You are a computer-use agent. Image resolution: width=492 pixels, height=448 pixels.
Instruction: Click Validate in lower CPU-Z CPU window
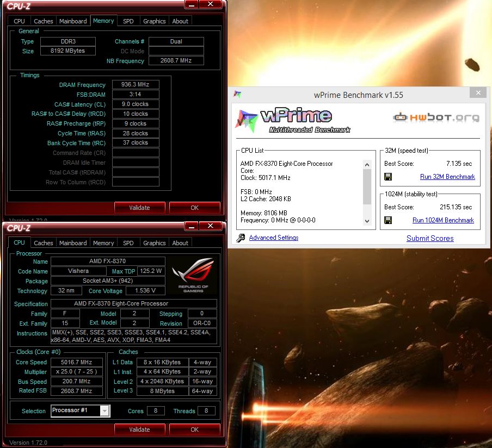[x=140, y=430]
